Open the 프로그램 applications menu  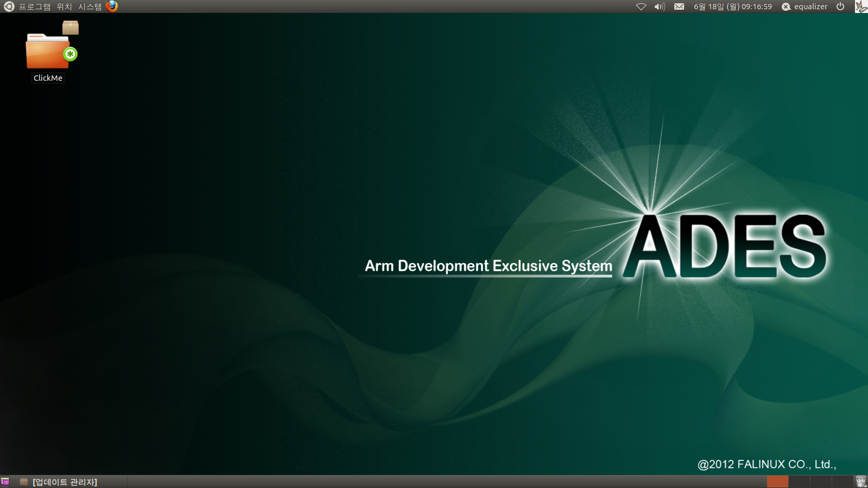(x=35, y=7)
